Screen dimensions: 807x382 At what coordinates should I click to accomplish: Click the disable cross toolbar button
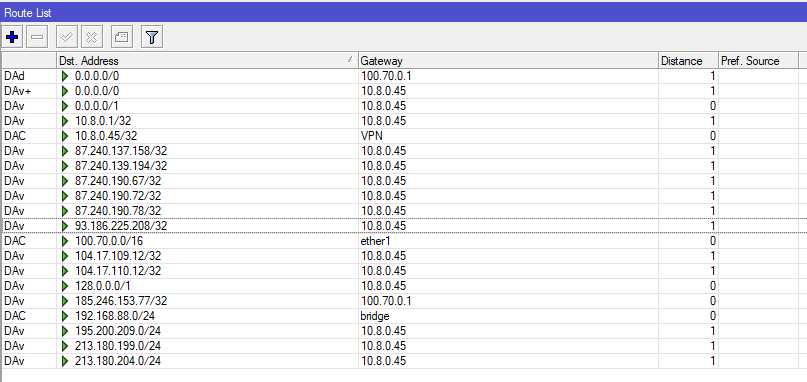click(x=91, y=37)
